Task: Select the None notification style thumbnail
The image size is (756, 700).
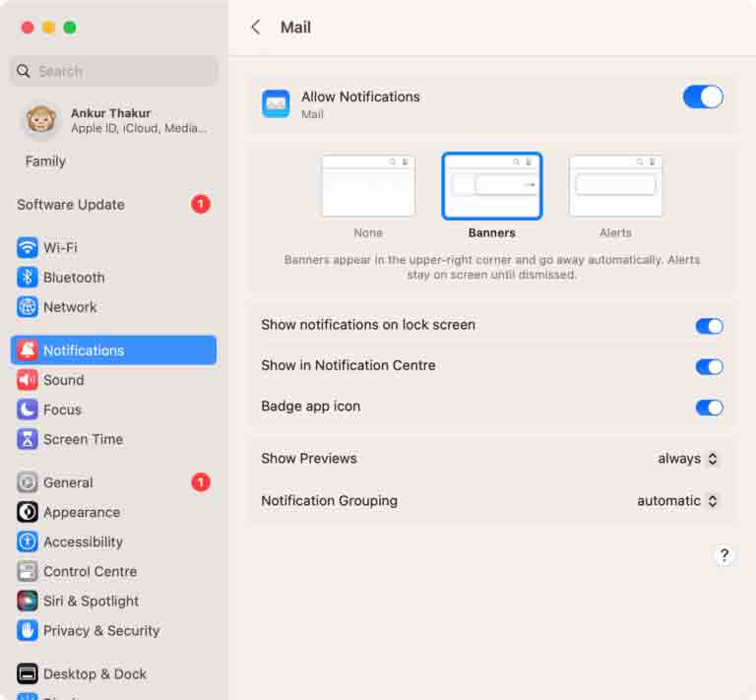Action: 368,186
